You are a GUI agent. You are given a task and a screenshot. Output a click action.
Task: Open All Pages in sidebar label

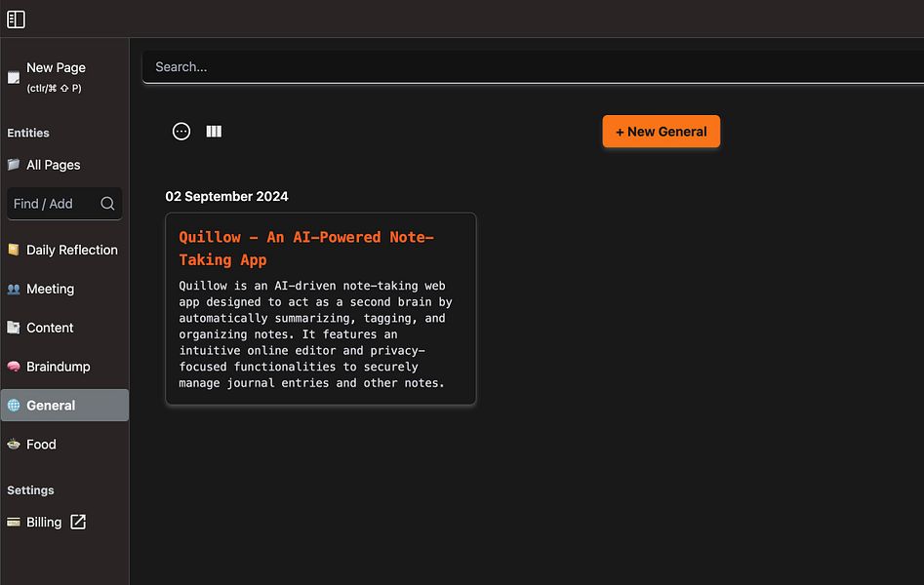pos(53,165)
